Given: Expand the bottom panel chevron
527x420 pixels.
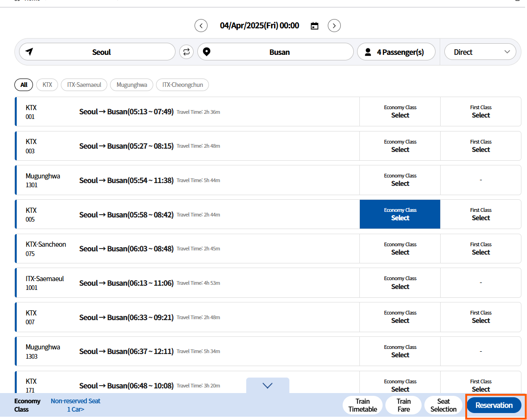Looking at the screenshot, I should [x=267, y=385].
